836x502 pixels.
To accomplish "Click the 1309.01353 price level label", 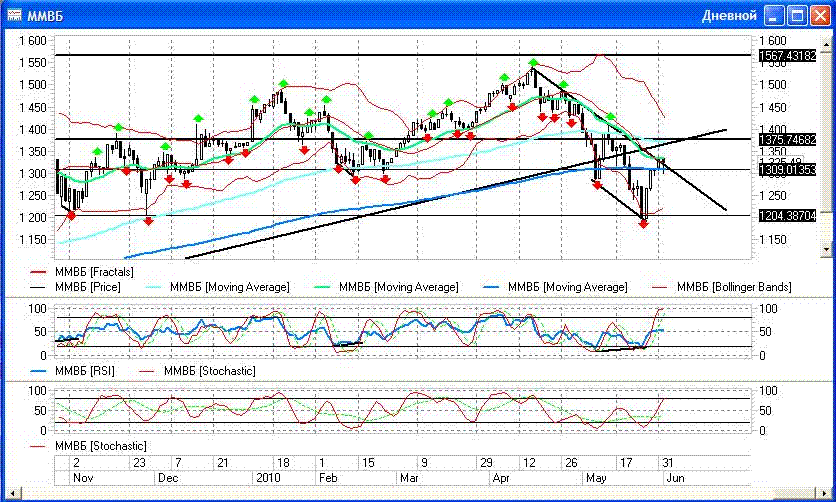I will tap(787, 170).
